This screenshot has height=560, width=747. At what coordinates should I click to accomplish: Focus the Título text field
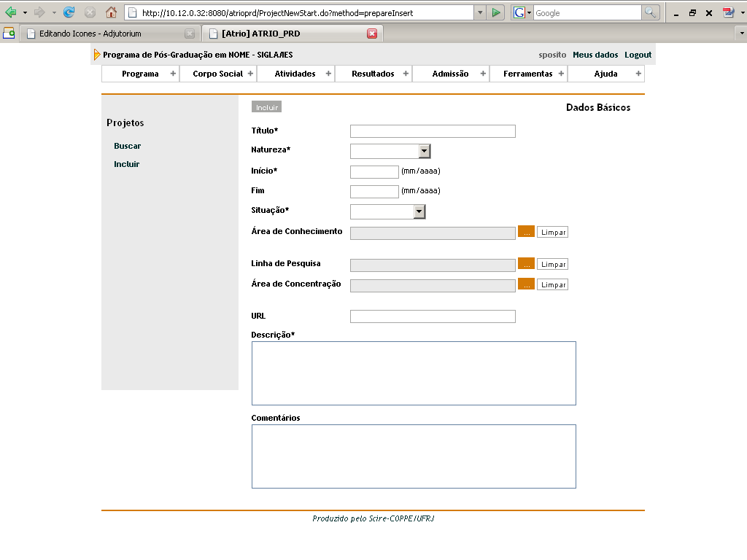[433, 131]
